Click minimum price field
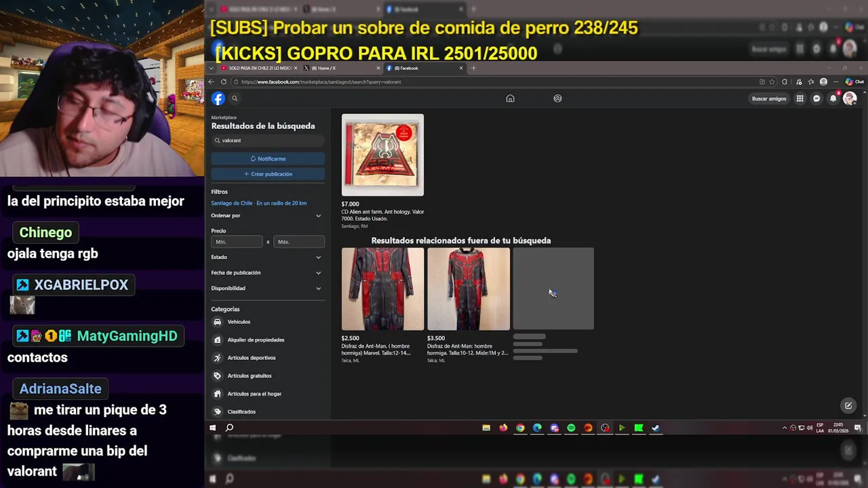The height and width of the screenshot is (488, 868). click(237, 242)
